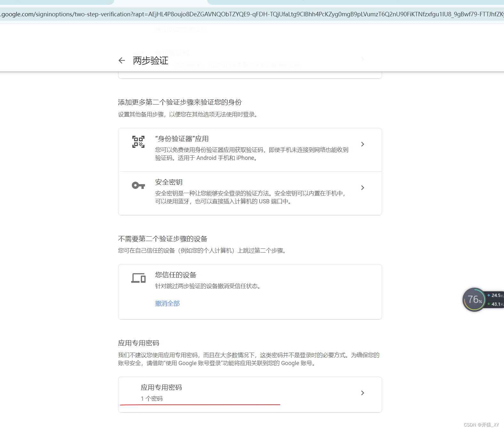504x430 pixels.
Task: Open the 76% performance monitor widget
Action: click(x=475, y=300)
